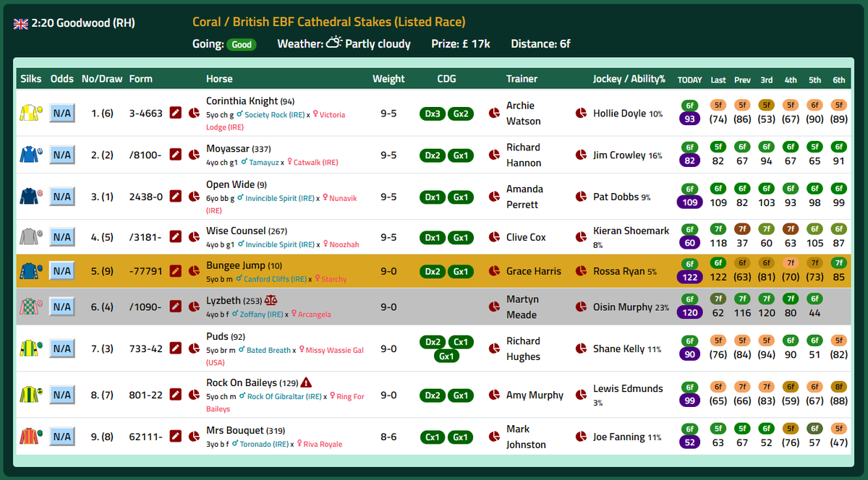The height and width of the screenshot is (480, 868).
Task: Click the N/A odds button for Puds
Action: (62, 348)
